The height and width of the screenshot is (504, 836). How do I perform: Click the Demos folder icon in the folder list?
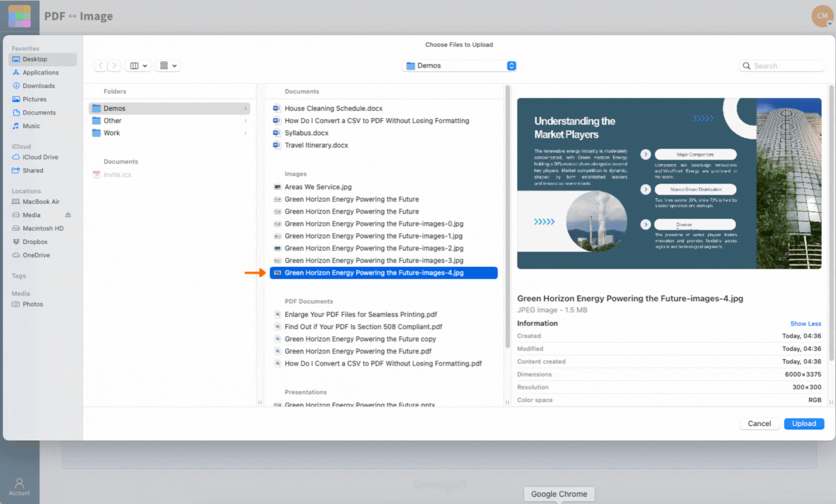click(x=96, y=109)
